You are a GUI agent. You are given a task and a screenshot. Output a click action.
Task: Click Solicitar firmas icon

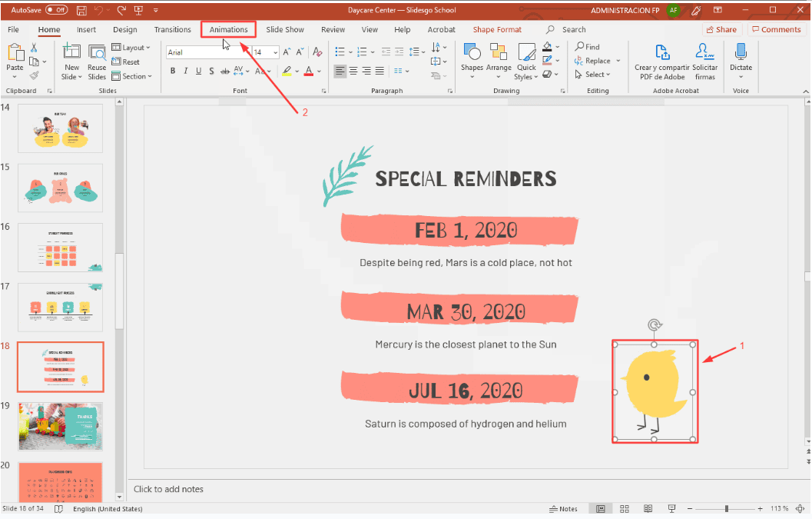[x=704, y=62]
